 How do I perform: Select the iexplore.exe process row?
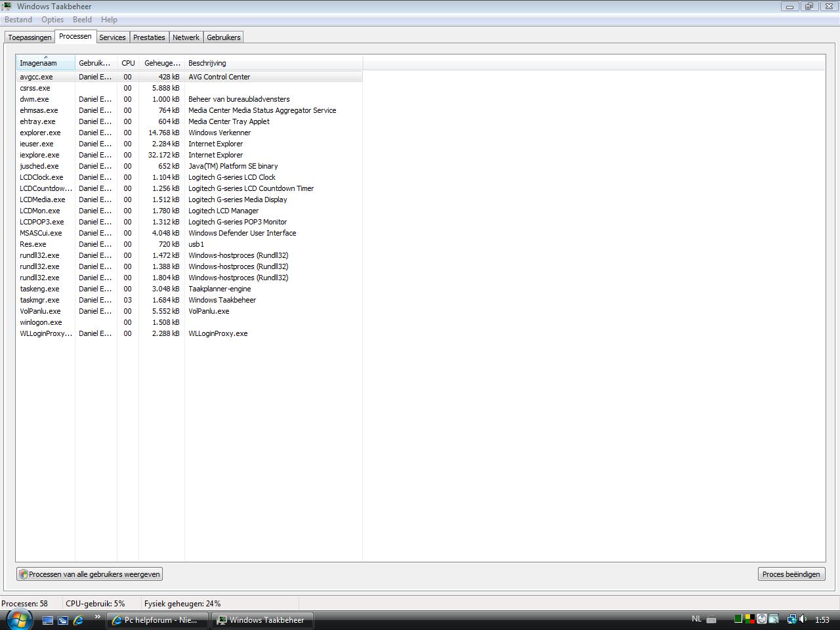click(x=190, y=155)
